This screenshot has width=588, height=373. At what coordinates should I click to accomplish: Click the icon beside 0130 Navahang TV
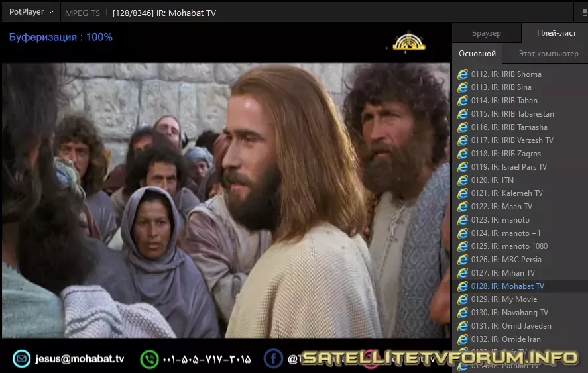pos(463,313)
